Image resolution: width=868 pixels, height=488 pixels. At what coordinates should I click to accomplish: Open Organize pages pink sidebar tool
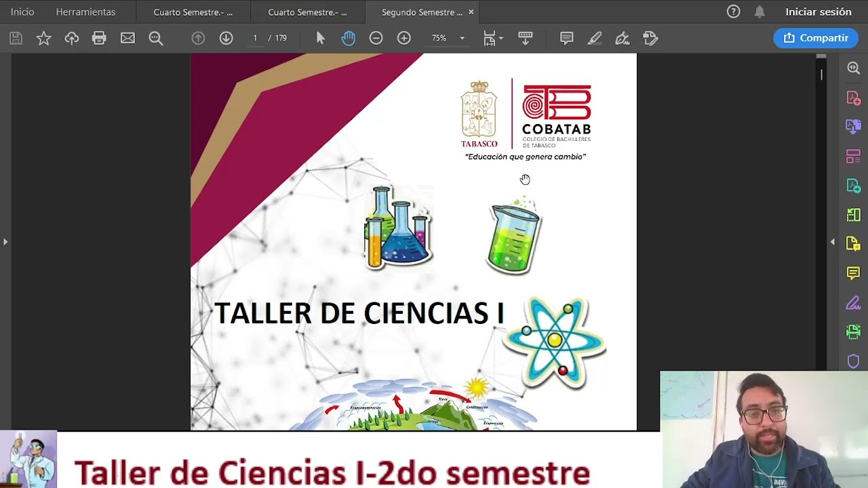pyautogui.click(x=854, y=157)
